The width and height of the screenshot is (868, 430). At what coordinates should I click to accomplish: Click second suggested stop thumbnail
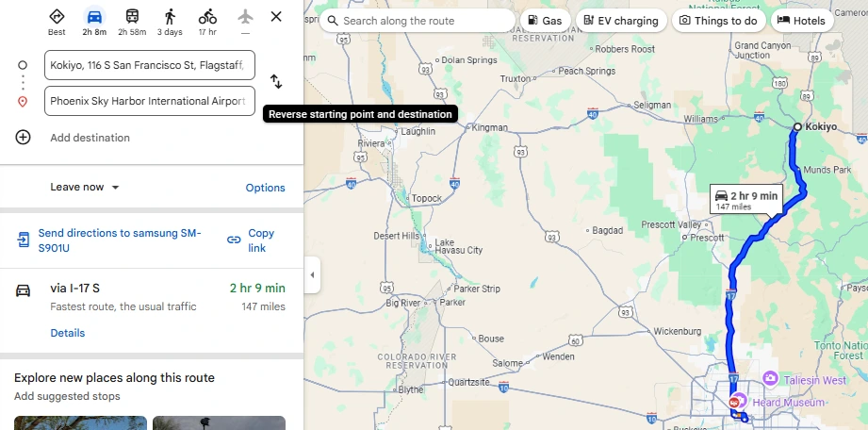point(220,422)
